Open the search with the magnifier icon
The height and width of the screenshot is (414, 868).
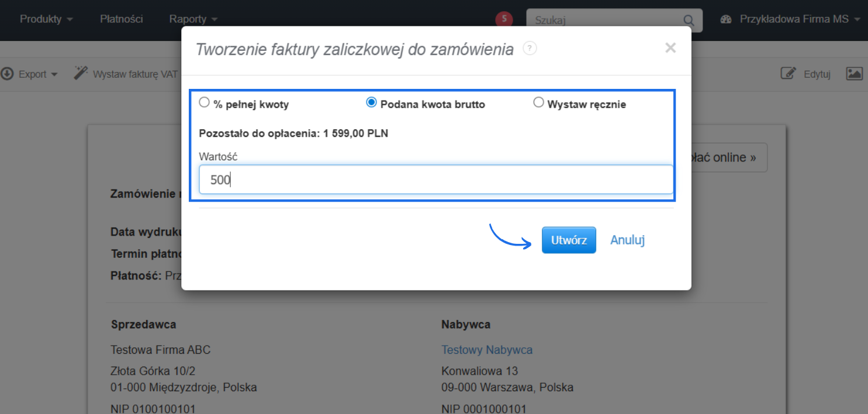click(688, 20)
